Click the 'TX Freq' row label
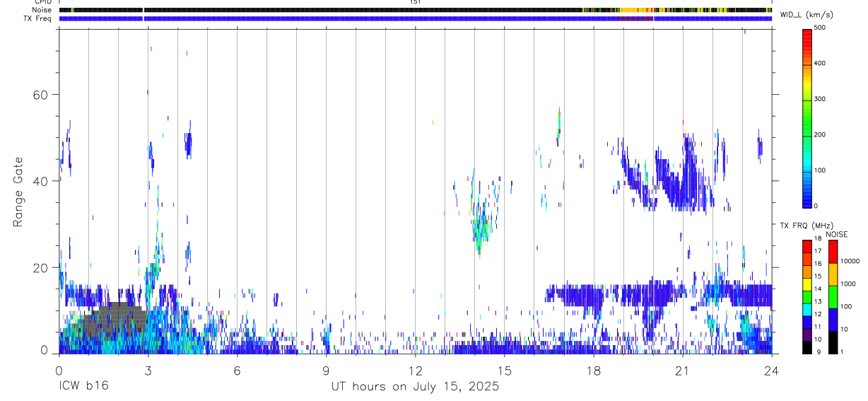The width and height of the screenshot is (868, 401). tap(38, 18)
